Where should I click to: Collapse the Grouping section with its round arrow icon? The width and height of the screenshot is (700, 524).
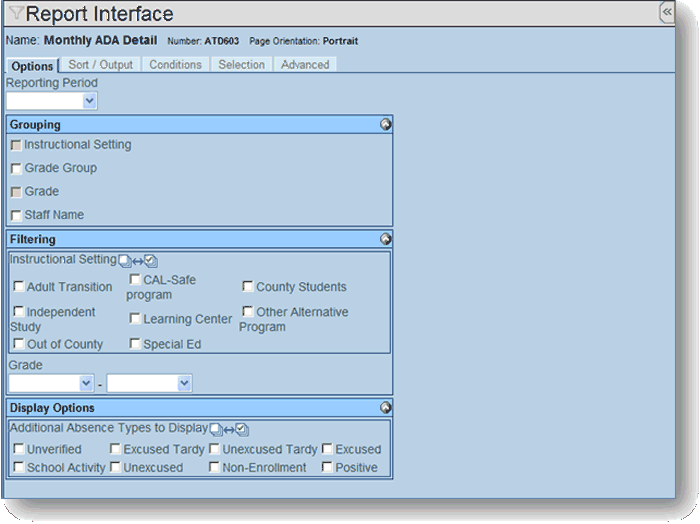[x=386, y=125]
